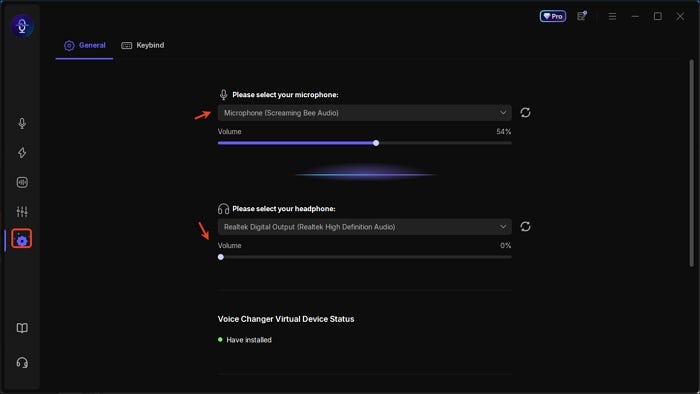Open the soundboard waveform sidebar icon
Image resolution: width=700 pixels, height=394 pixels.
click(x=22, y=182)
